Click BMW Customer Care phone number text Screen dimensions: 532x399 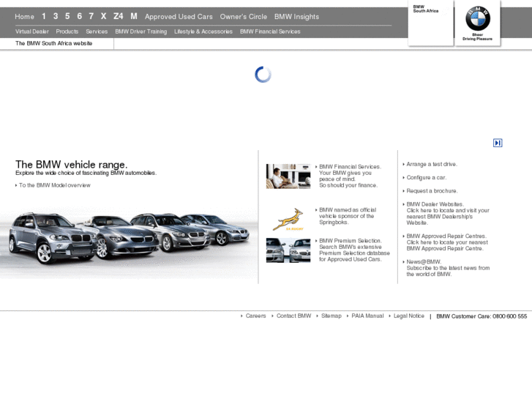click(482, 316)
